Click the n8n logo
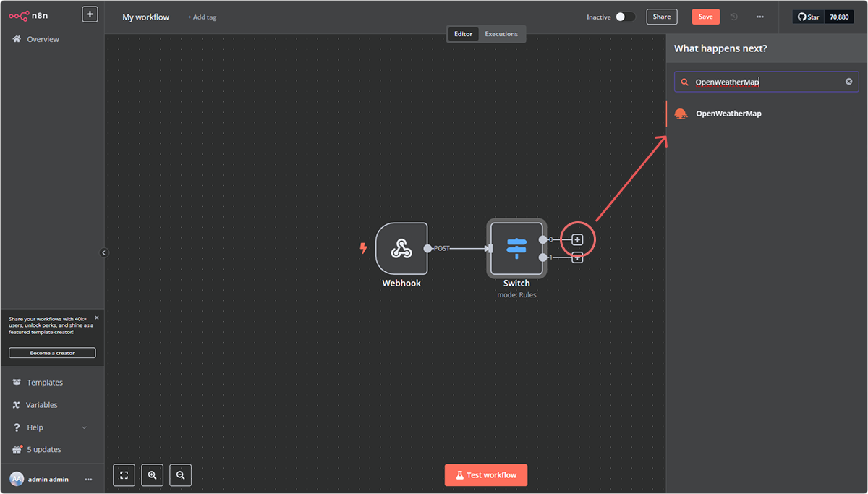 click(x=29, y=14)
